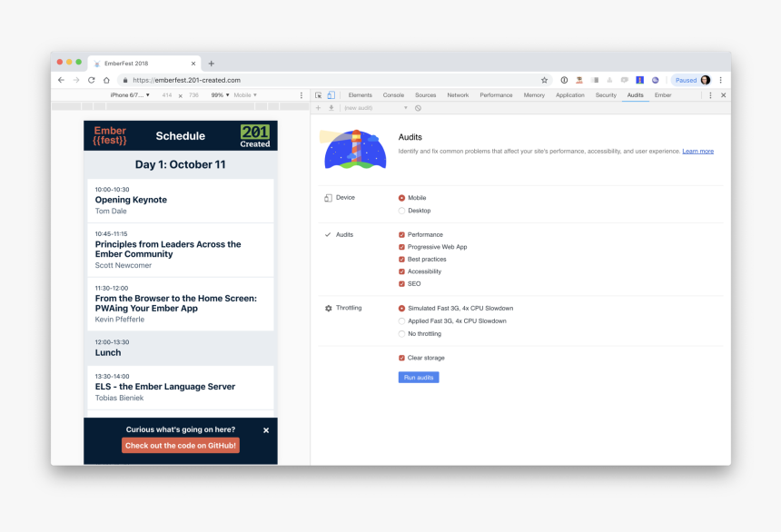Close the DevTools panel
The height and width of the screenshot is (532, 781).
pos(723,95)
